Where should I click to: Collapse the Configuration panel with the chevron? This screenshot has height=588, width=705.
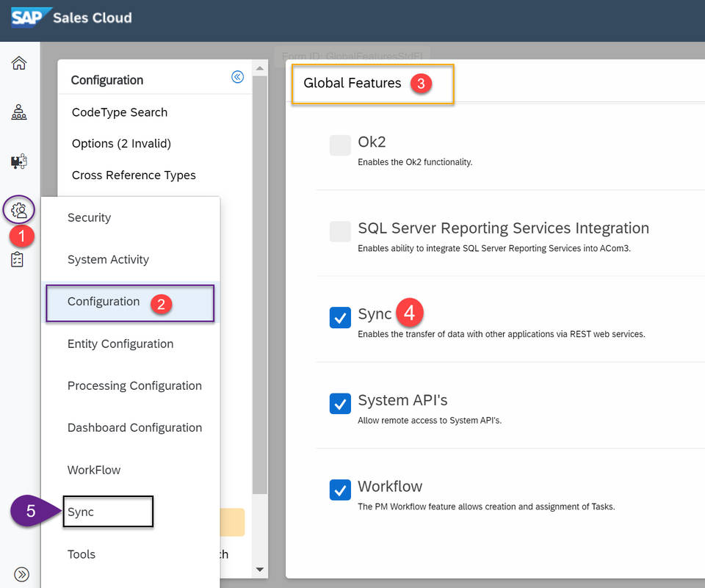click(x=236, y=76)
